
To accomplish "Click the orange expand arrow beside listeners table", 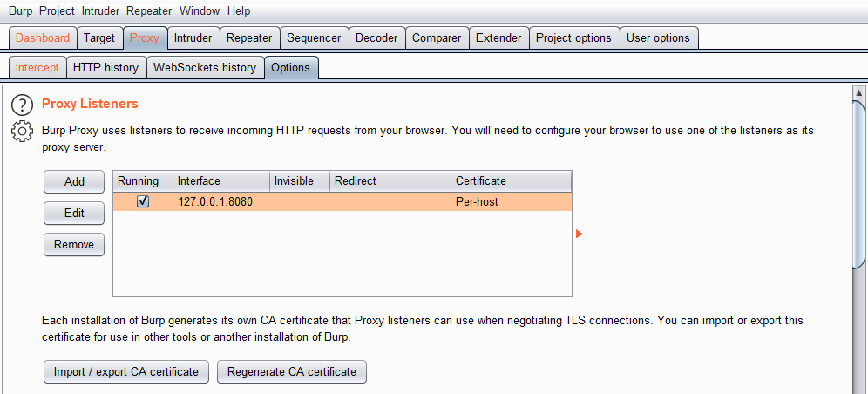I will pyautogui.click(x=579, y=234).
